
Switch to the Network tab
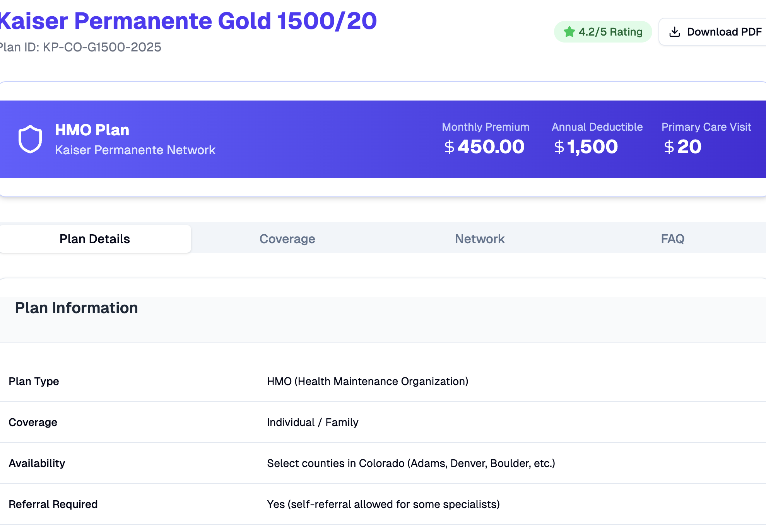click(480, 239)
